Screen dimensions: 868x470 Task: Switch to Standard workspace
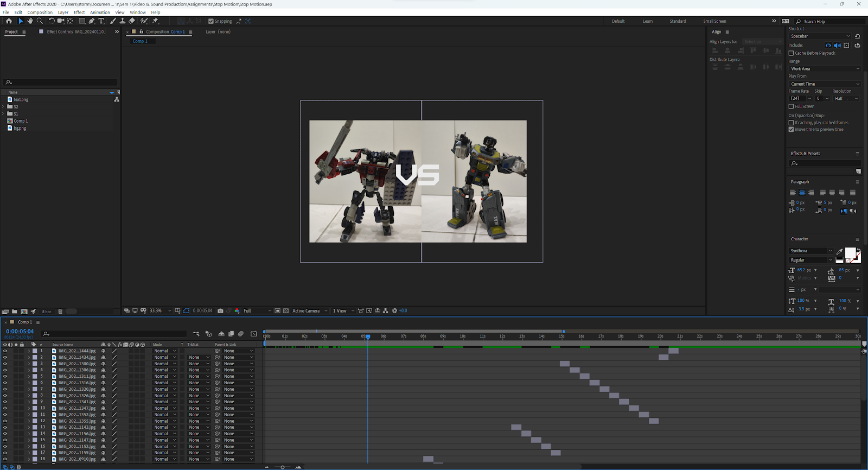point(678,21)
